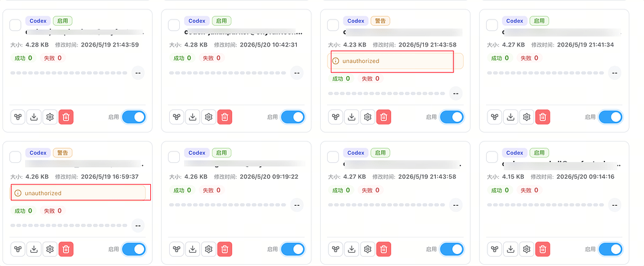Screen dimensions: 644x266
Task: Select the 4.23 KB card checkbox
Action: tap(333, 25)
